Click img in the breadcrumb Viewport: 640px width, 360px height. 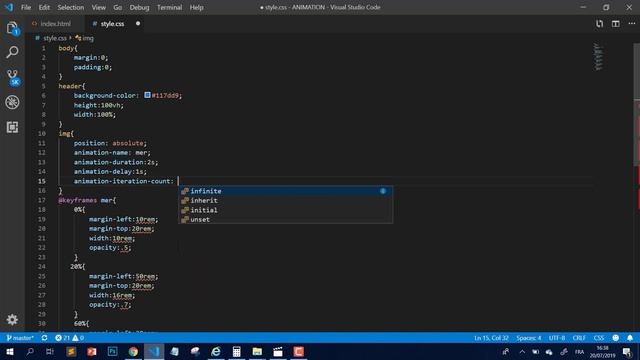[88, 38]
